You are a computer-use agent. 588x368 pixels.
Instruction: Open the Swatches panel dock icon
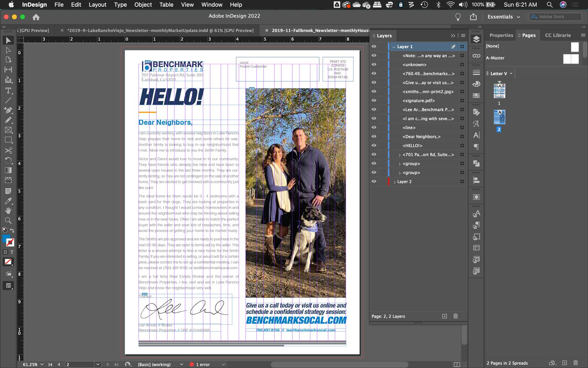coord(476,95)
